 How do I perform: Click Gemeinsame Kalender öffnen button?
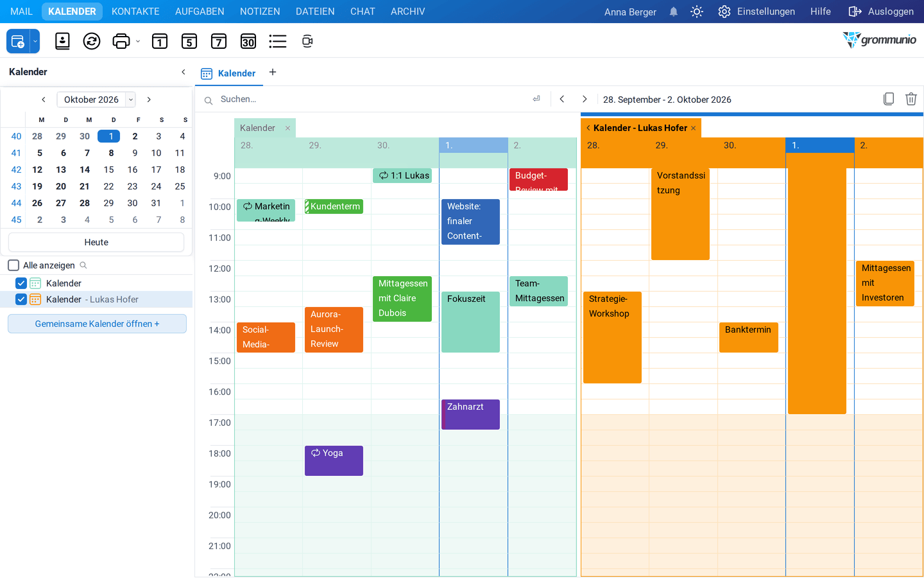coord(97,324)
